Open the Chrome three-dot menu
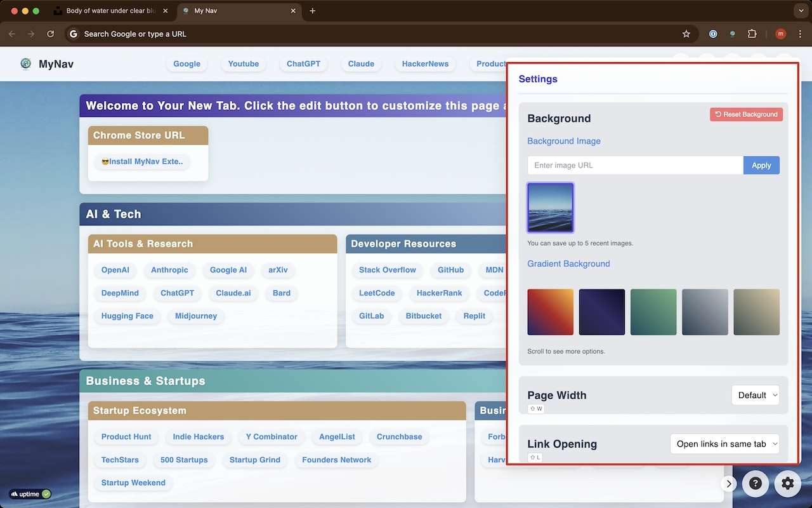 click(x=800, y=34)
